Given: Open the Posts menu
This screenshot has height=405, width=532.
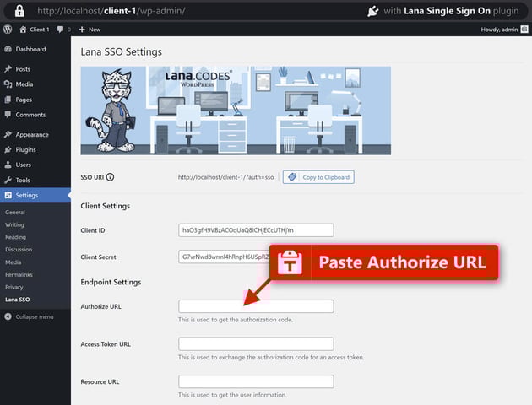Looking at the screenshot, I should click(x=35, y=69).
